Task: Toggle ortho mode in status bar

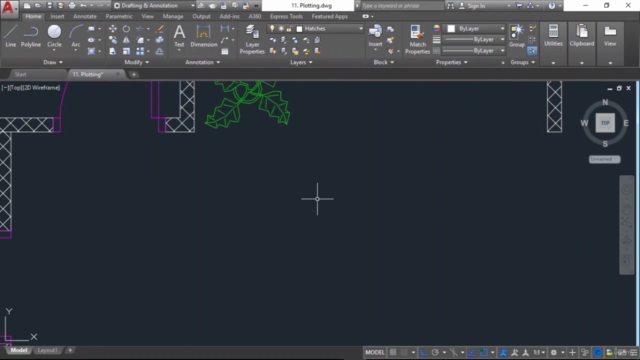Action: tap(424, 352)
